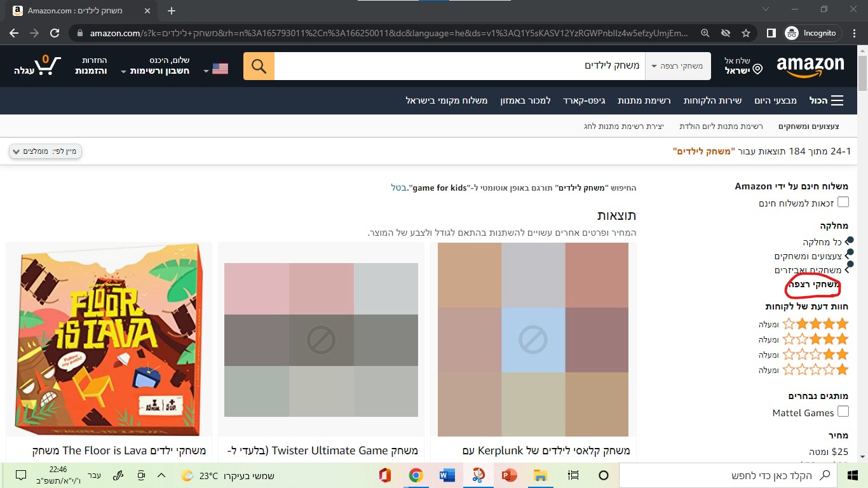Open PowerPoint from the taskbar
Image resolution: width=868 pixels, height=488 pixels.
[510, 475]
